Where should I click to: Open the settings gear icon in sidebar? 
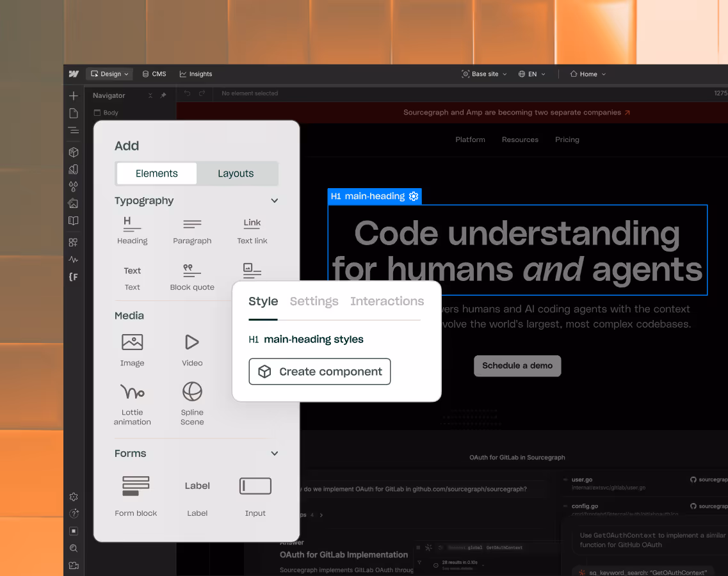point(74,497)
